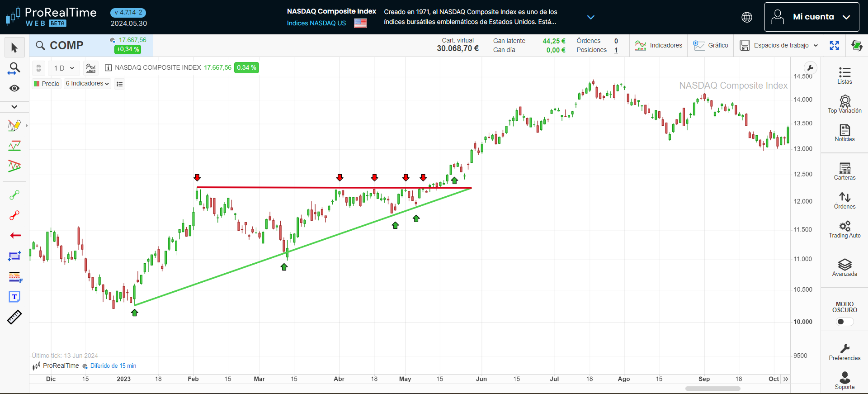868x394 pixels.
Task: Open the Trading Auto panel
Action: tap(844, 229)
